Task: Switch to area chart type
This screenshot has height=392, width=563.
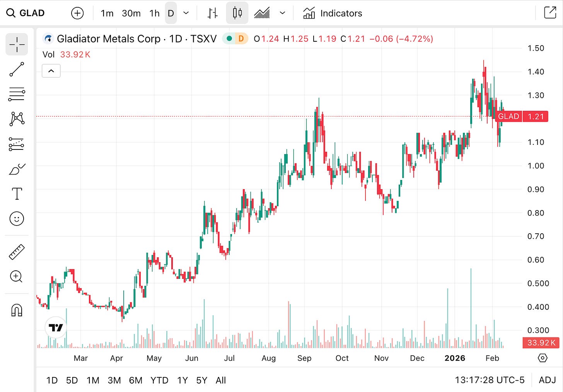Action: tap(262, 13)
